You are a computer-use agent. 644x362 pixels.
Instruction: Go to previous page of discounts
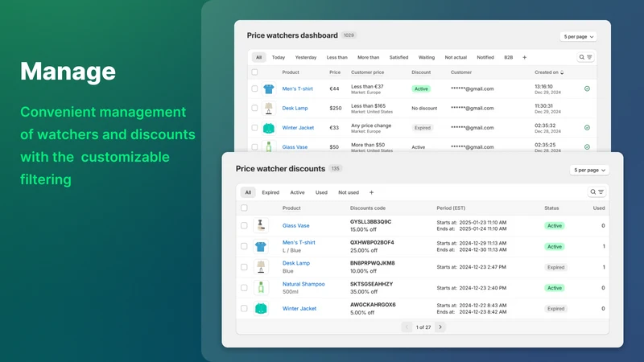(407, 327)
